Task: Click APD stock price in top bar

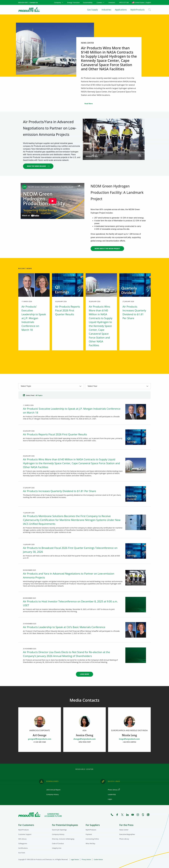Action: (x=124, y=2)
